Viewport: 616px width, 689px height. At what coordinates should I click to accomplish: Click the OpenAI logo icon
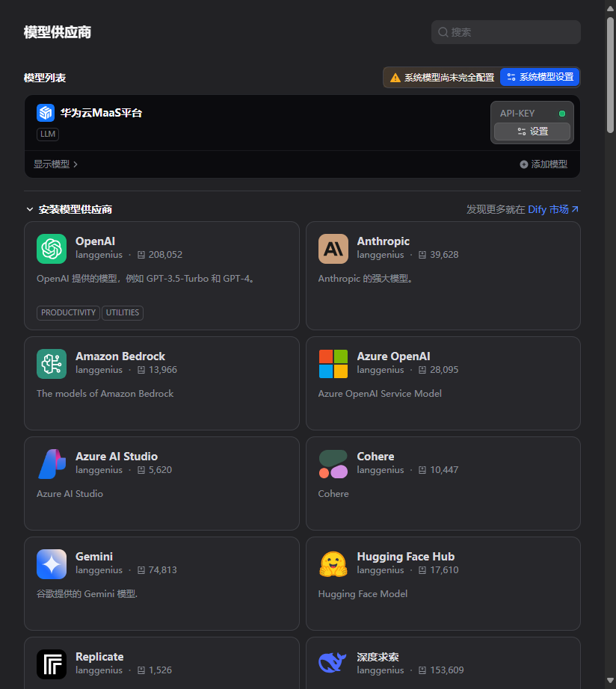coord(52,249)
